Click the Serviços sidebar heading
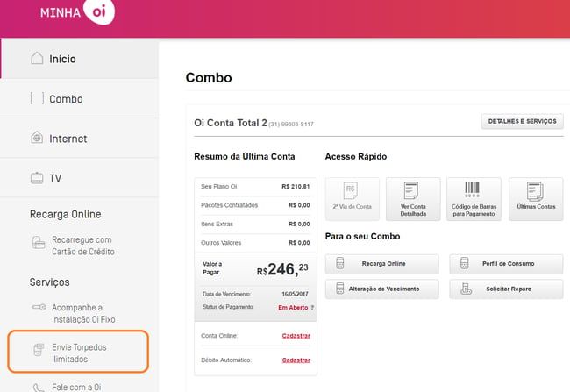 [x=49, y=282]
